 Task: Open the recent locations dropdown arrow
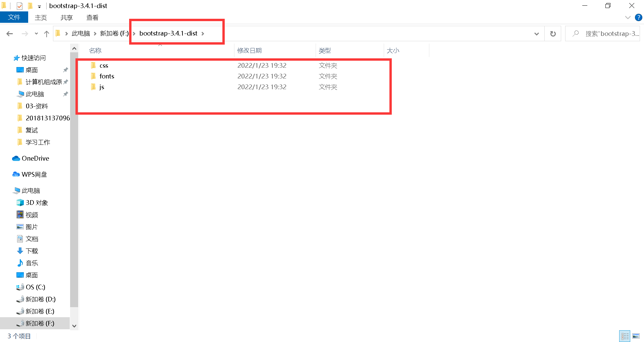(x=36, y=34)
